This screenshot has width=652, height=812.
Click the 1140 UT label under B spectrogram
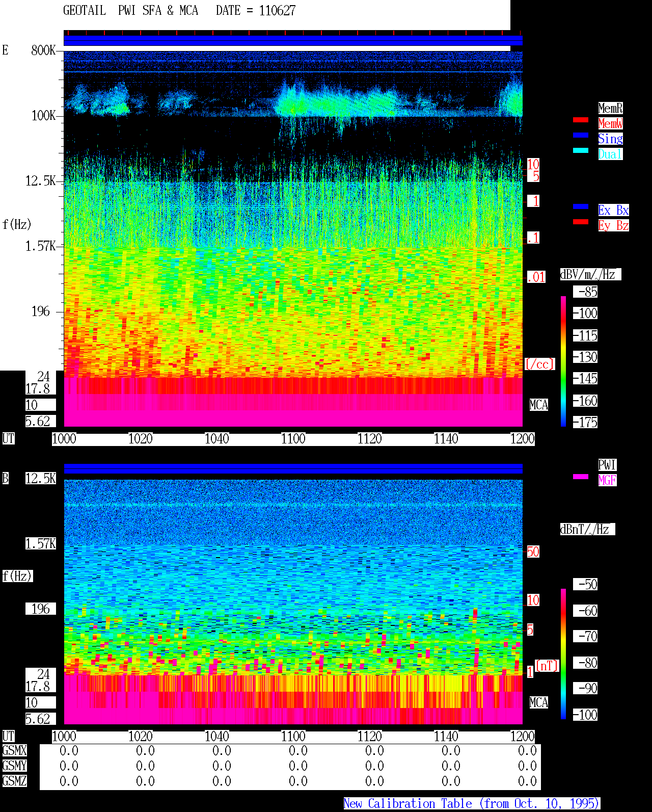(x=446, y=737)
